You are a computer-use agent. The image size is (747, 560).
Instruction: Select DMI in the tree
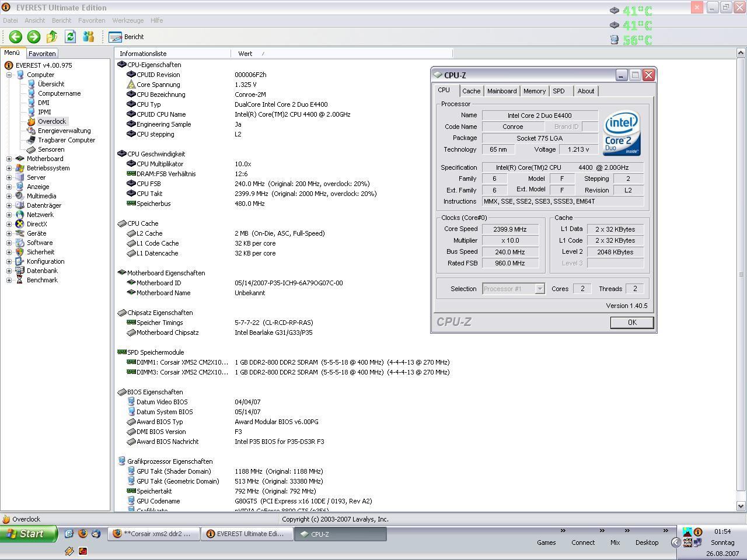click(x=44, y=103)
